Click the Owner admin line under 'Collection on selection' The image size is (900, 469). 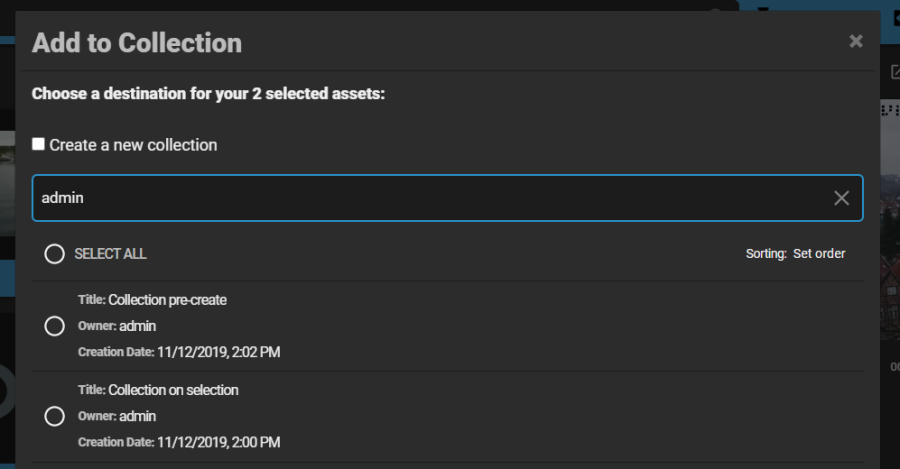tap(117, 416)
